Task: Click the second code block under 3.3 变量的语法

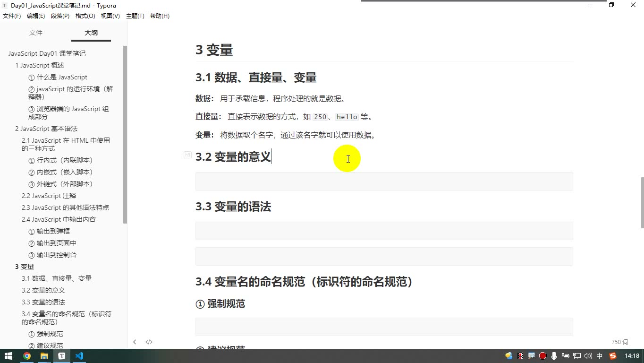Action: pyautogui.click(x=384, y=256)
